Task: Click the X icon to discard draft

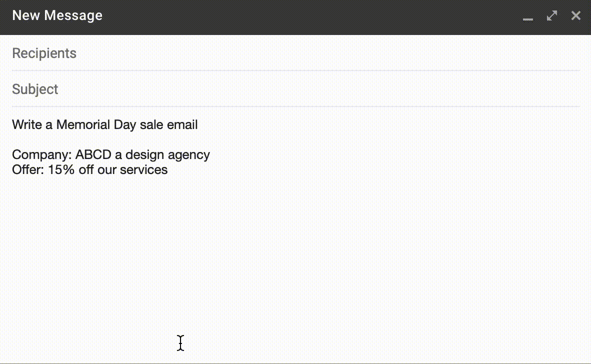Action: (x=575, y=15)
